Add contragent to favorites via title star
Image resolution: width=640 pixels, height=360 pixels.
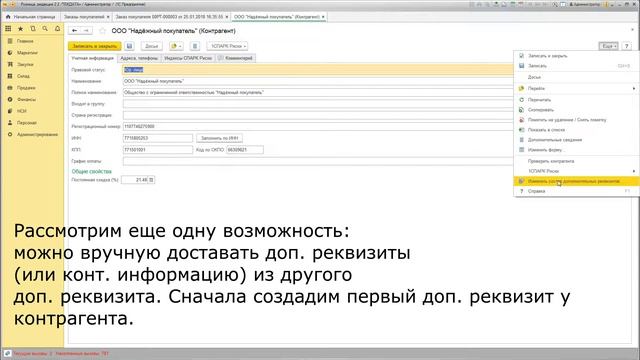(x=102, y=31)
